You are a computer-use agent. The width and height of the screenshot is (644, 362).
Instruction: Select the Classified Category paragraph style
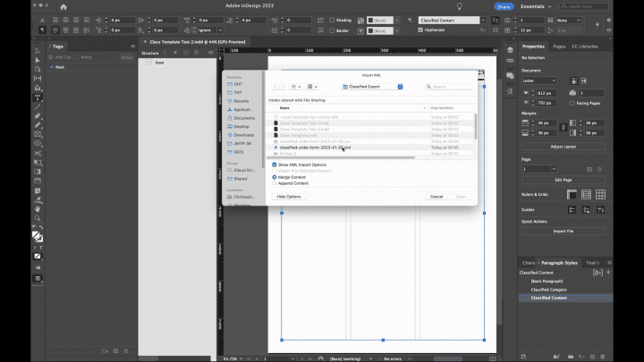click(548, 290)
